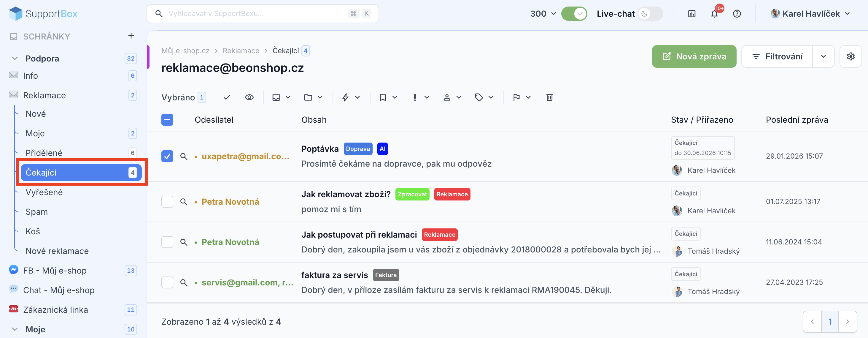Image resolution: width=868 pixels, height=338 pixels.
Task: Expand the tag label dropdown
Action: [x=484, y=97]
